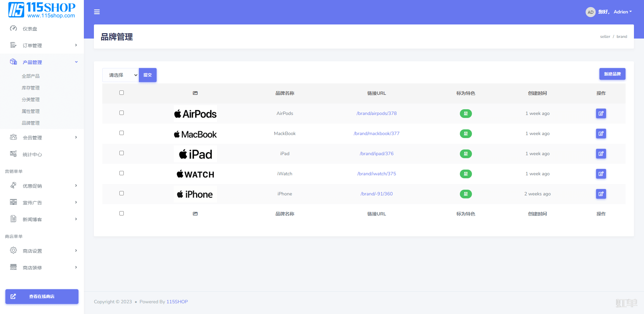The image size is (644, 314).
Task: Open the 115SHOP footer link
Action: 177,302
